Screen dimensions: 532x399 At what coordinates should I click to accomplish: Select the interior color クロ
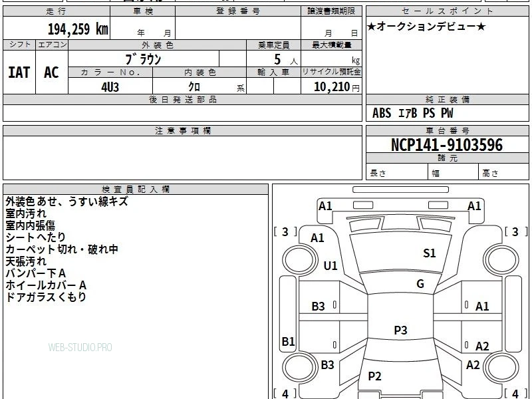pos(194,86)
